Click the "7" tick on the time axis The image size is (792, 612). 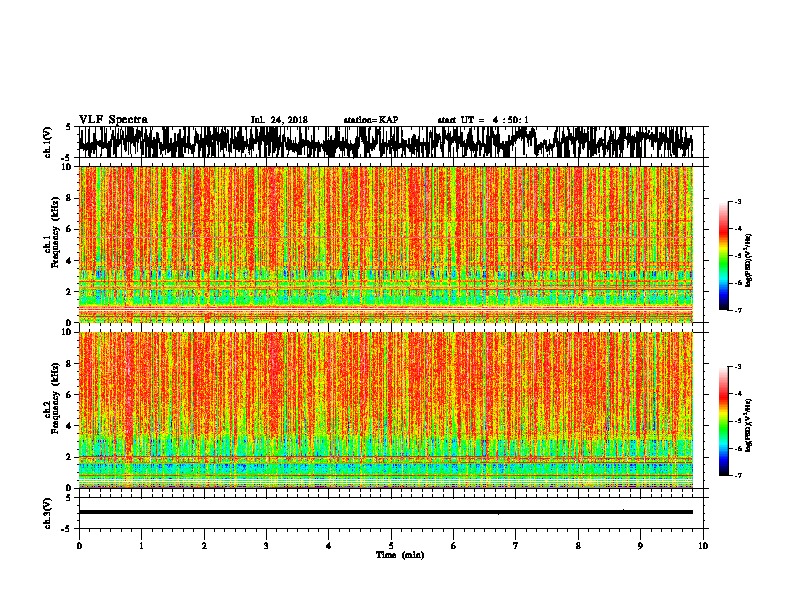tap(516, 546)
